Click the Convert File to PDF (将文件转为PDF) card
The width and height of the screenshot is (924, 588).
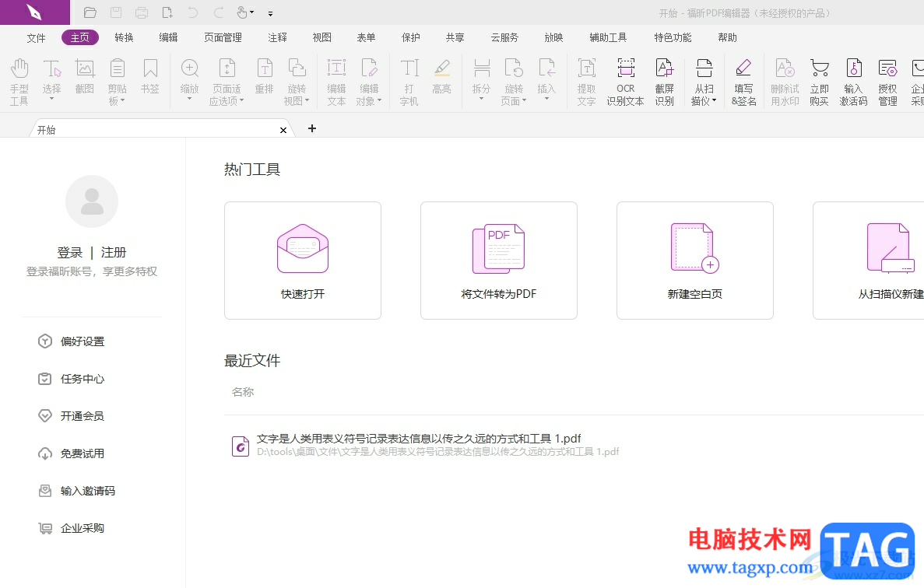click(498, 261)
